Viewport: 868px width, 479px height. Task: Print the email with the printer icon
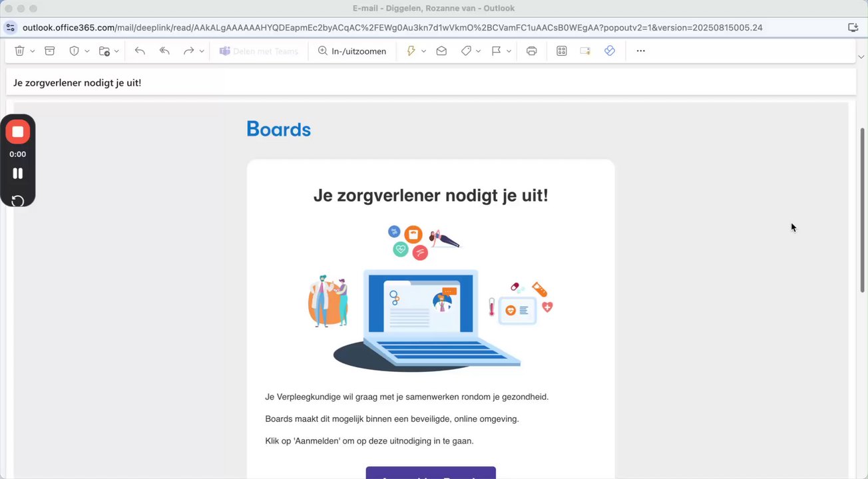coord(531,51)
